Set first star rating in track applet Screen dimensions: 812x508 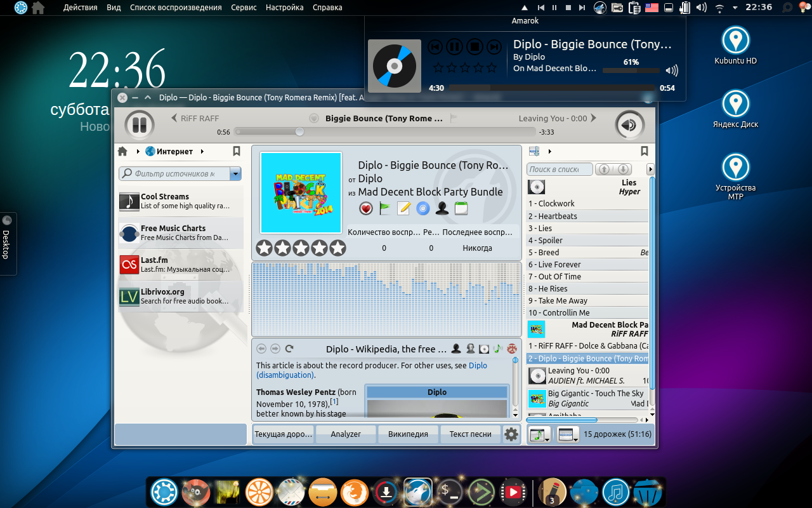click(x=264, y=248)
